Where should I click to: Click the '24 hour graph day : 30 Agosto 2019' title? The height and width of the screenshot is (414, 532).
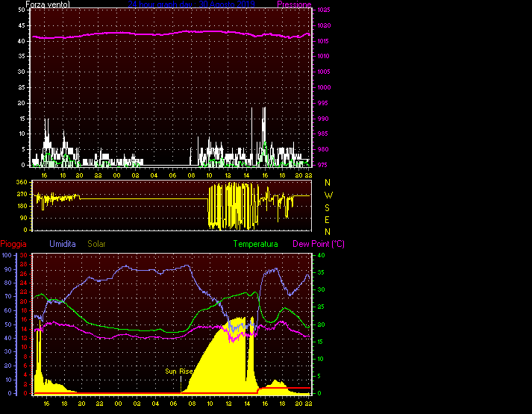(191, 4)
